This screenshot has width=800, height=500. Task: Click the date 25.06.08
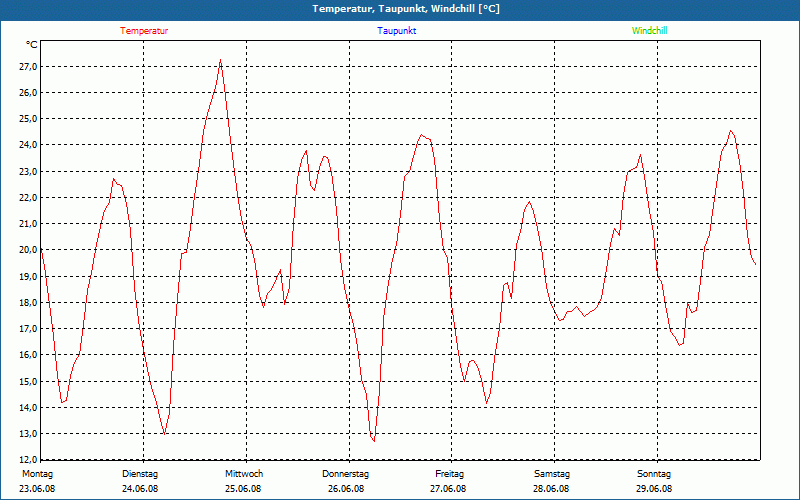243,489
